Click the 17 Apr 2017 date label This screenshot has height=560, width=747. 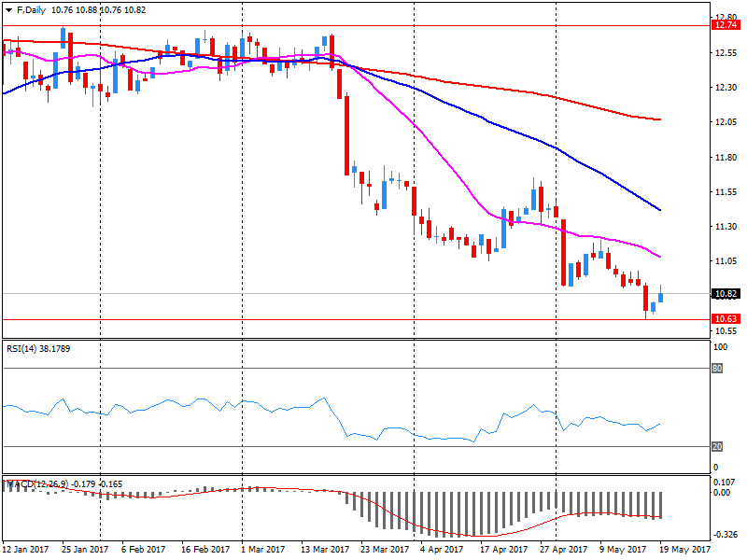click(x=503, y=550)
